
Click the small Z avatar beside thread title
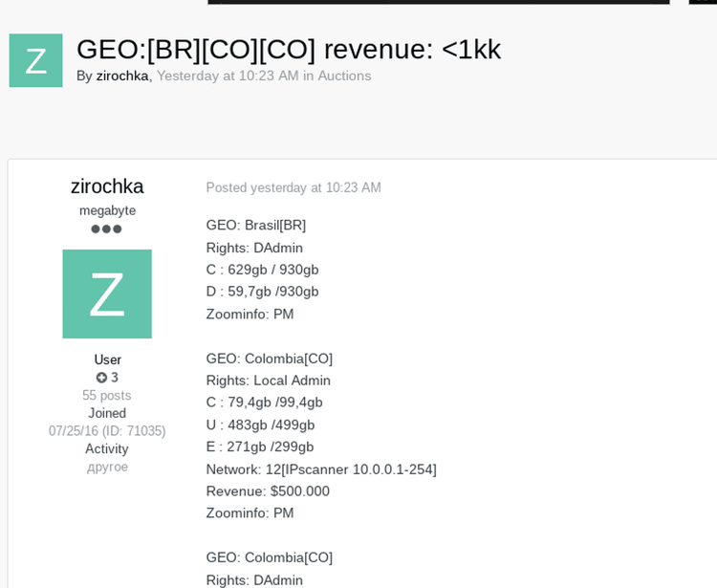[x=35, y=60]
